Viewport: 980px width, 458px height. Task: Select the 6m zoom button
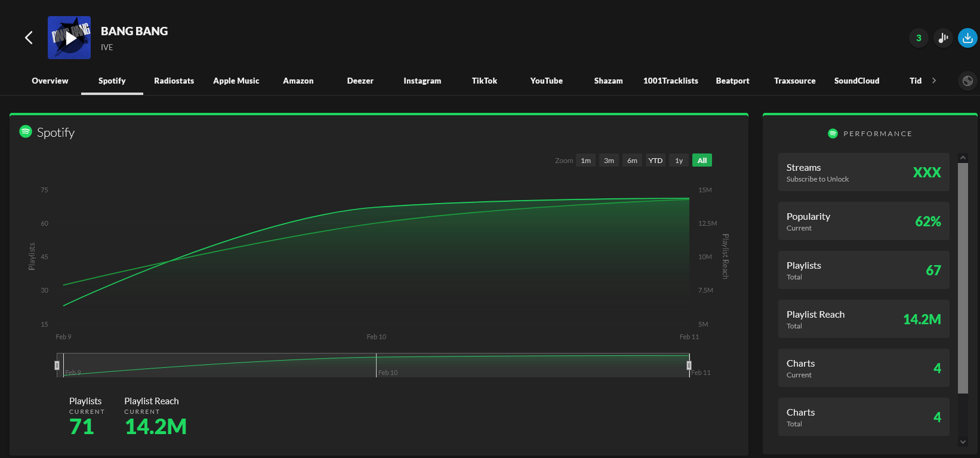tap(632, 160)
